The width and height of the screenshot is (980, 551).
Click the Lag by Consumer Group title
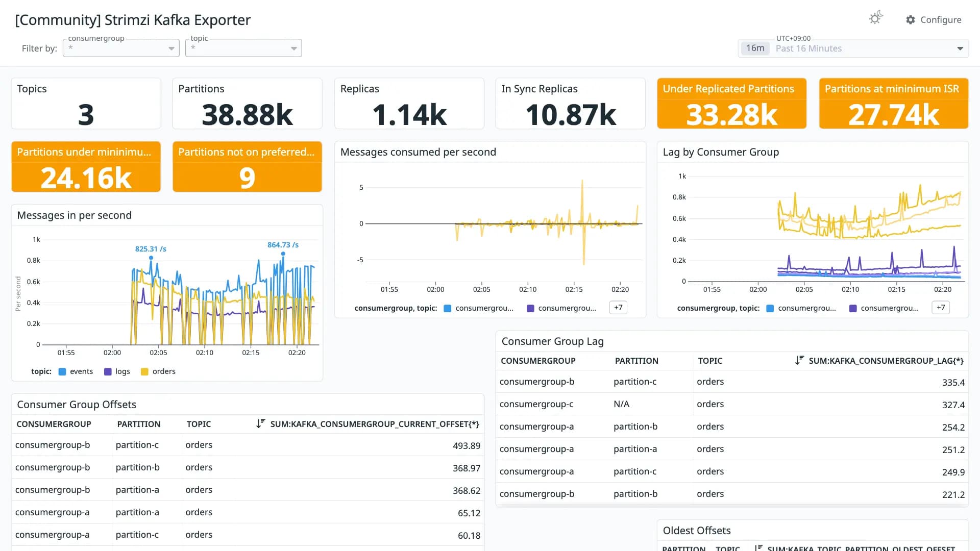(721, 152)
